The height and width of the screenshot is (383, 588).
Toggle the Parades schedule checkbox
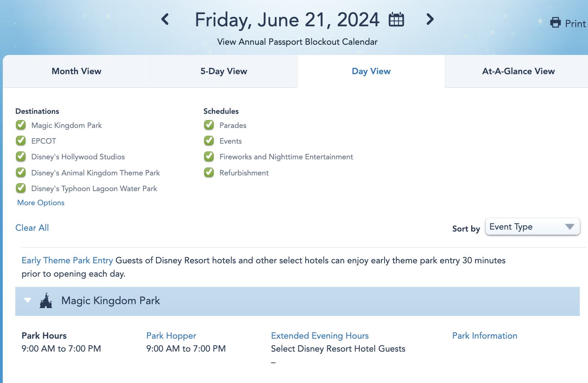pyautogui.click(x=209, y=125)
